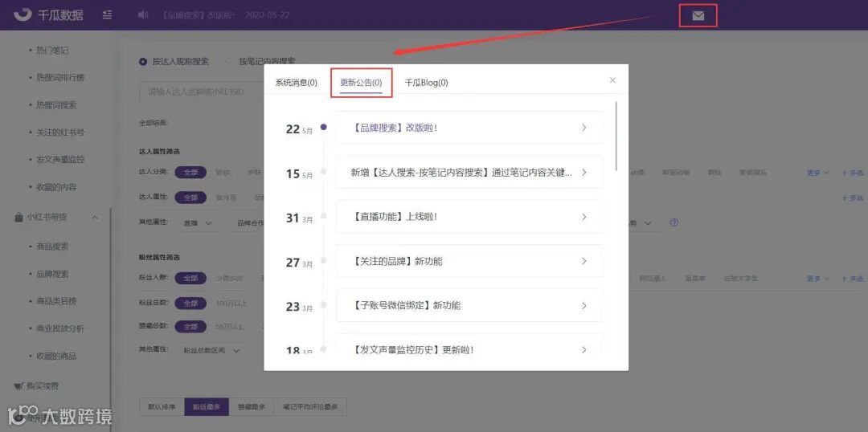The image size is (868, 432).
Task: Click the speaker announcement icon in header
Action: (x=143, y=15)
